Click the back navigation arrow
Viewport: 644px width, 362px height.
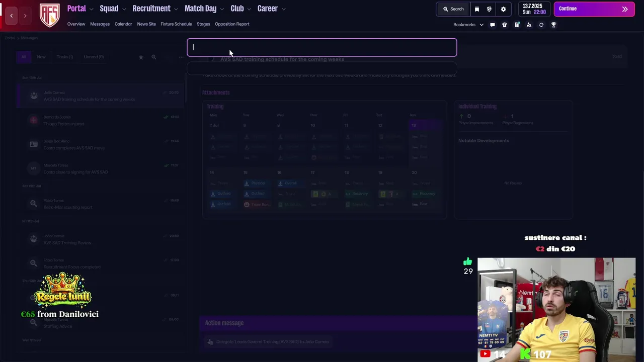pos(12,16)
